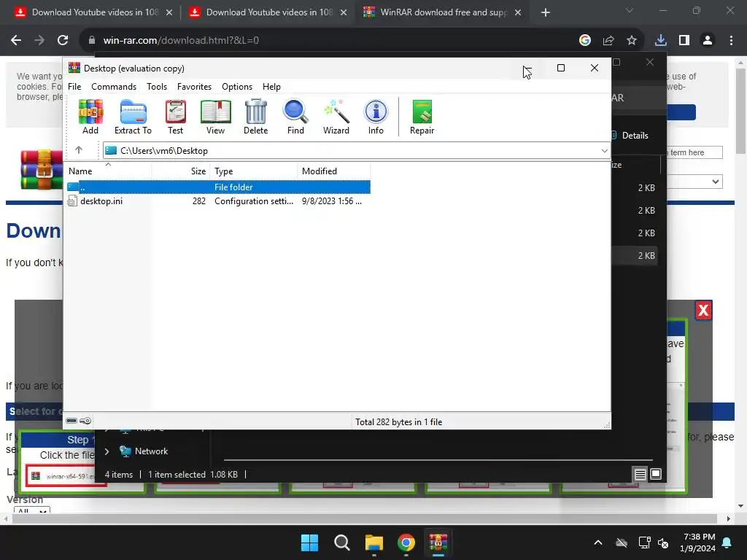Open notifications bell in taskbar
Screen dimensions: 747x560
click(727, 542)
